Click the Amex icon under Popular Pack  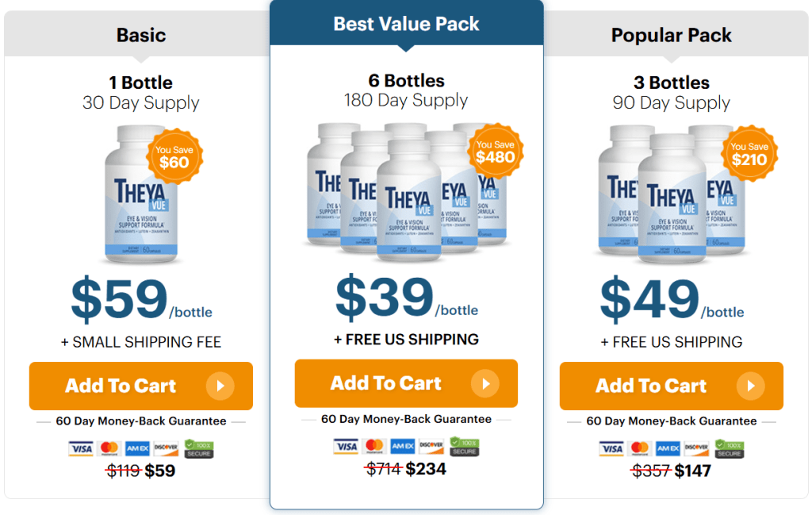pos(668,449)
